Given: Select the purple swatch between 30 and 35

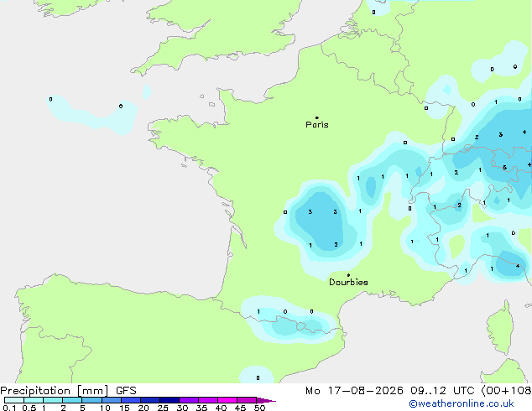Looking at the screenshot, I should pos(189,400).
